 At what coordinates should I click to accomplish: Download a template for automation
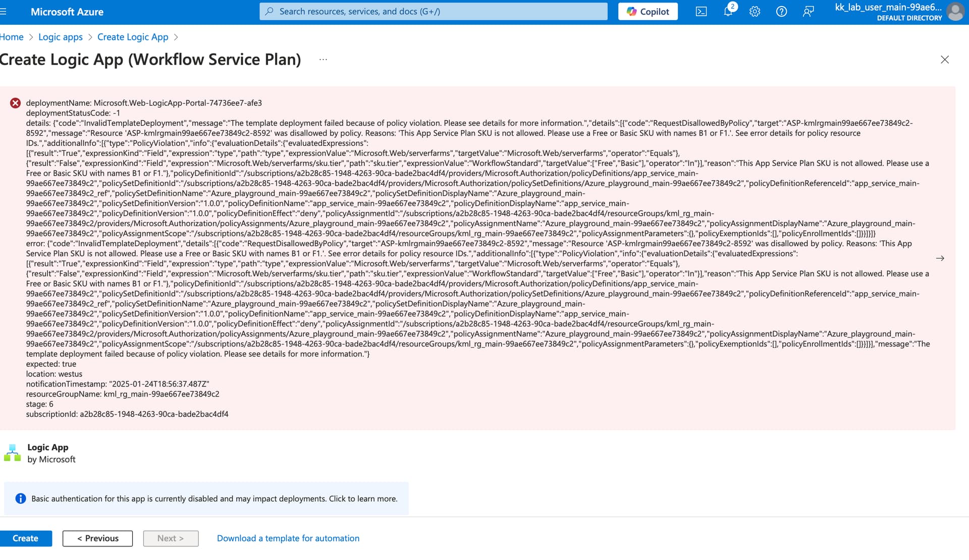coord(288,538)
